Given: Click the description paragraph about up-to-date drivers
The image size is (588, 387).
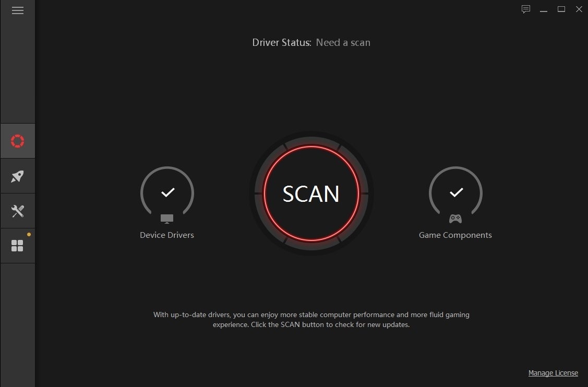Looking at the screenshot, I should pyautogui.click(x=311, y=320).
